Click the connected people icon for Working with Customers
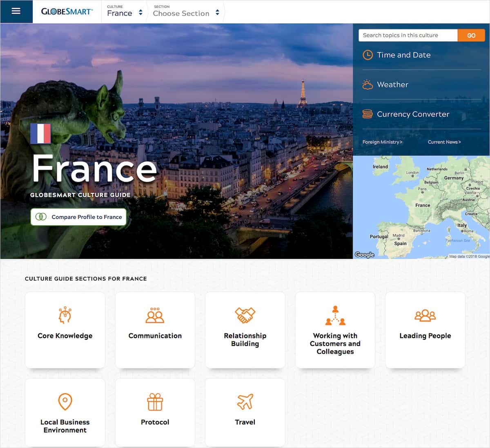 point(335,315)
